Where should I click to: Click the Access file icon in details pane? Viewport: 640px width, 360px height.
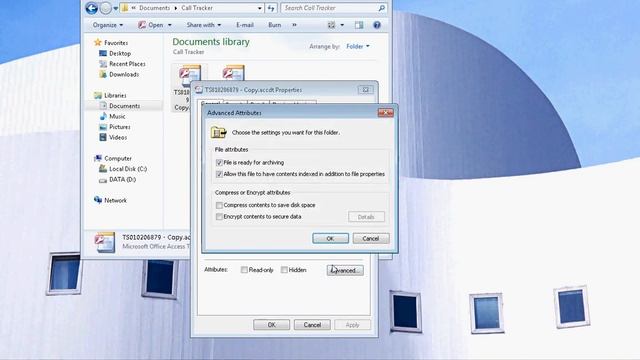(105, 242)
